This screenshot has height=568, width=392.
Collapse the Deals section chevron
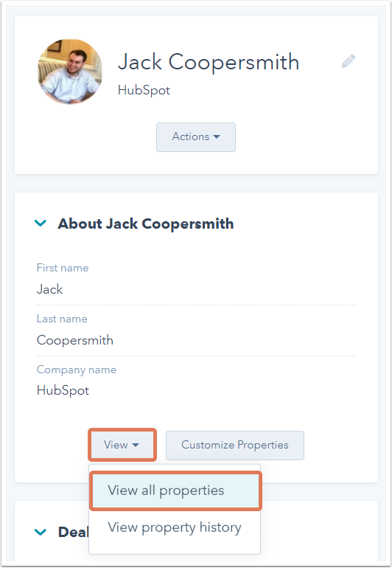click(x=41, y=532)
